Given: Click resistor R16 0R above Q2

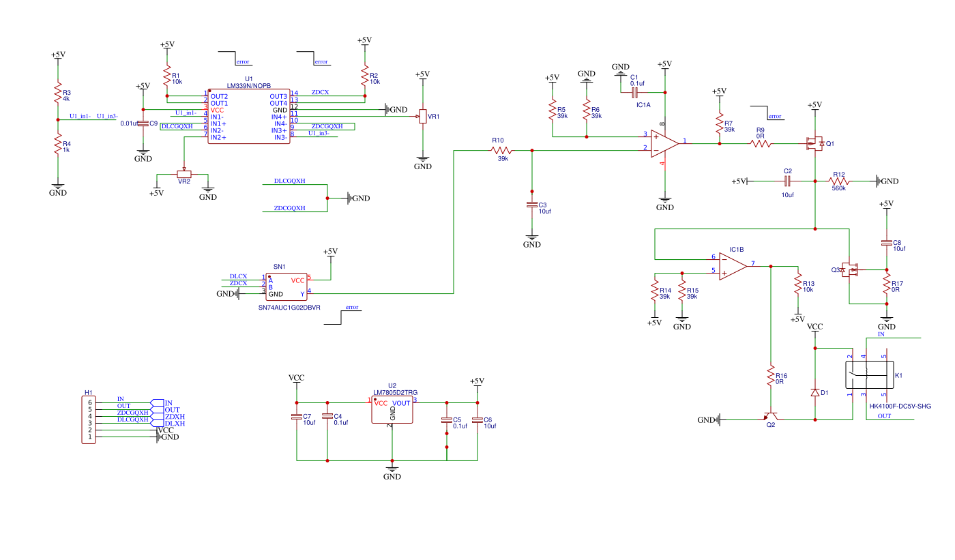Looking at the screenshot, I should click(770, 376).
